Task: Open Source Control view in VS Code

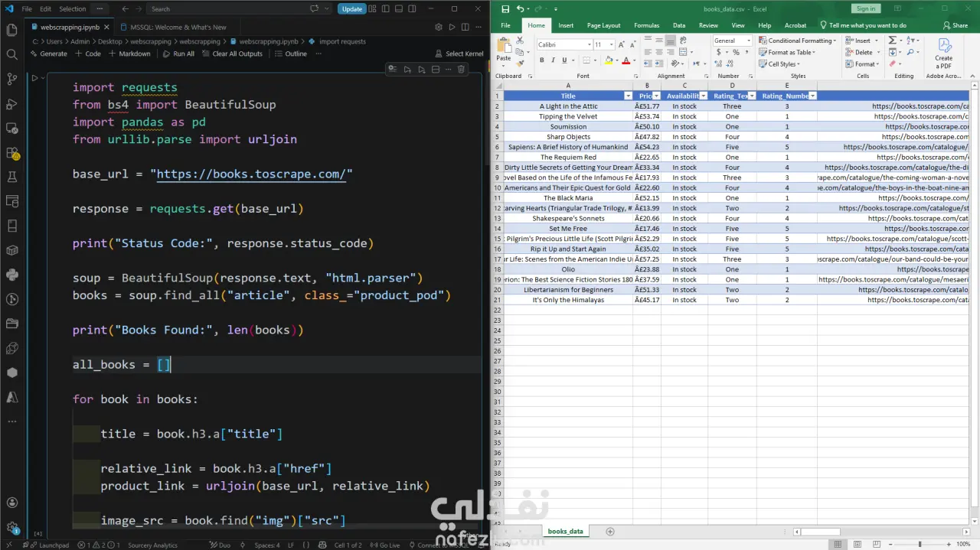Action: pyautogui.click(x=11, y=80)
